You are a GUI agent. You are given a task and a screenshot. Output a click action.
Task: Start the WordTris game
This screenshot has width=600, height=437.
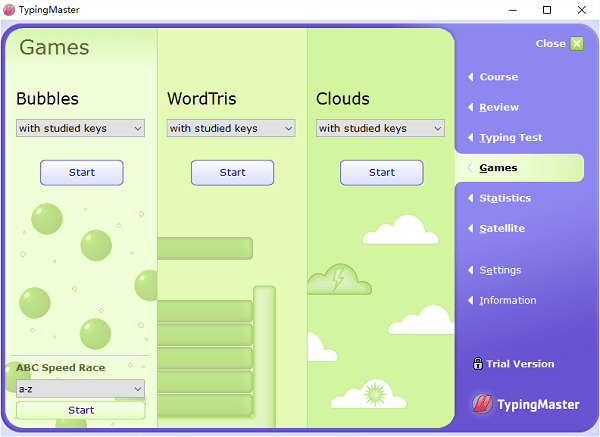coord(232,172)
